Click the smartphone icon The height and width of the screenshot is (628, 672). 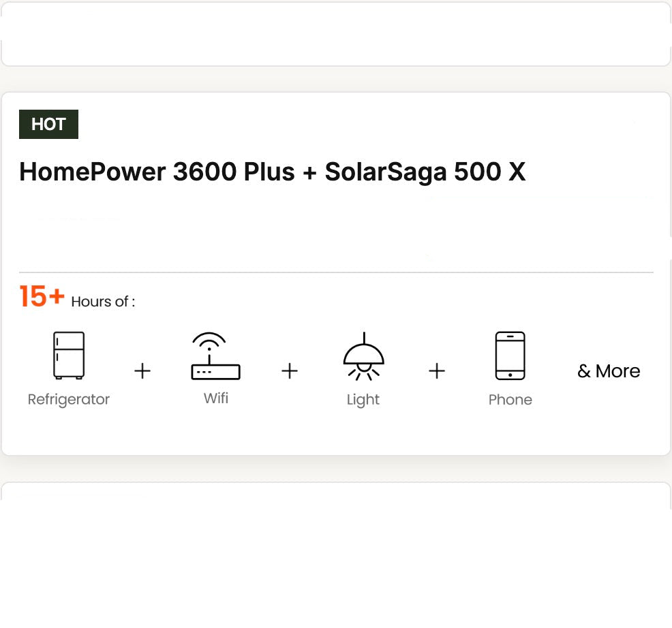[510, 356]
